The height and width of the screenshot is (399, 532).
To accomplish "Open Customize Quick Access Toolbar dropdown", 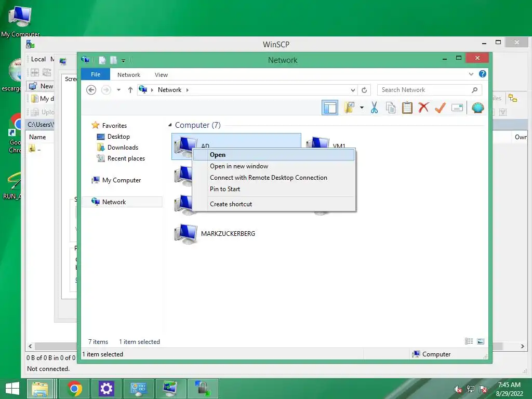I will pos(123,60).
